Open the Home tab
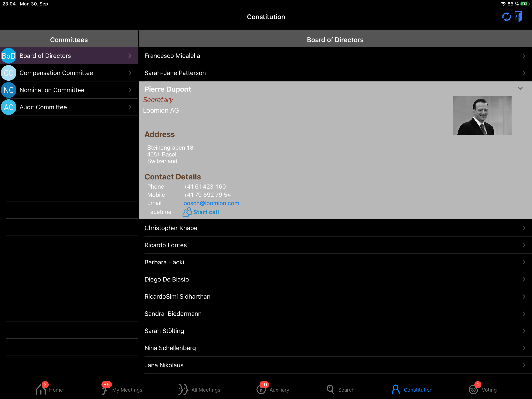 (49, 389)
